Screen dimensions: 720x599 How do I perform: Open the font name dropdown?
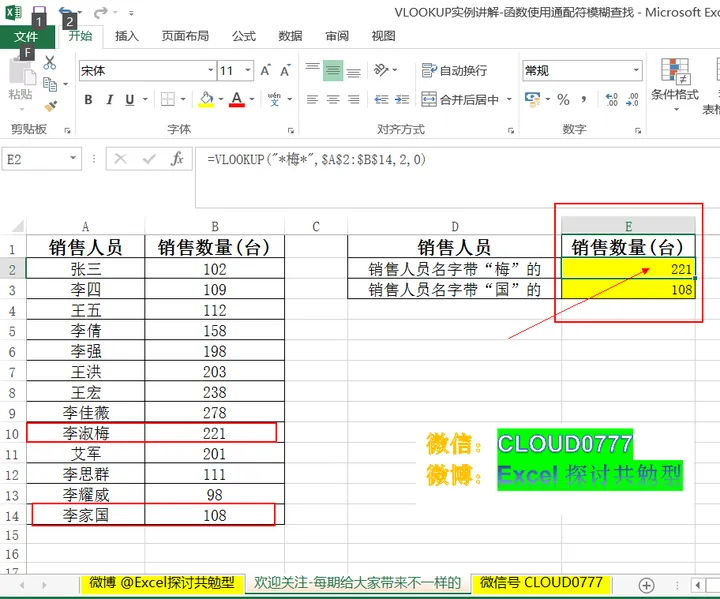210,71
